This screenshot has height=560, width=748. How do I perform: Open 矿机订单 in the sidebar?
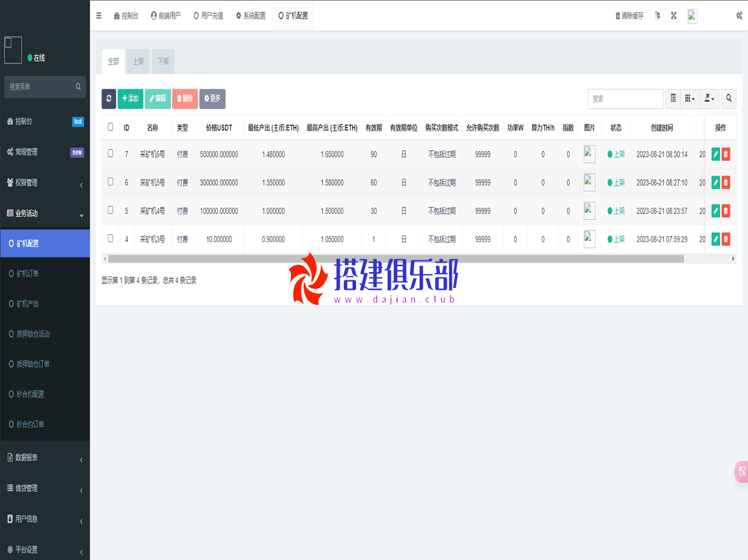(45, 274)
